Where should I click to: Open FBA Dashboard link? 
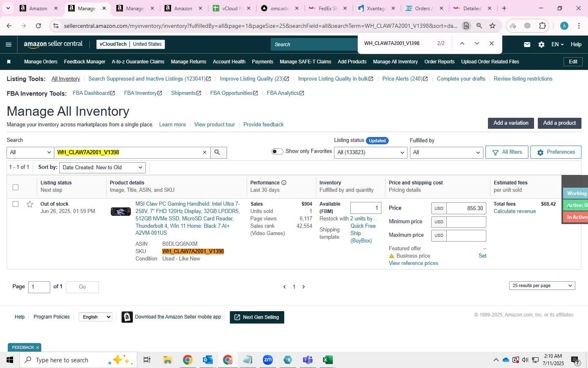(94, 93)
